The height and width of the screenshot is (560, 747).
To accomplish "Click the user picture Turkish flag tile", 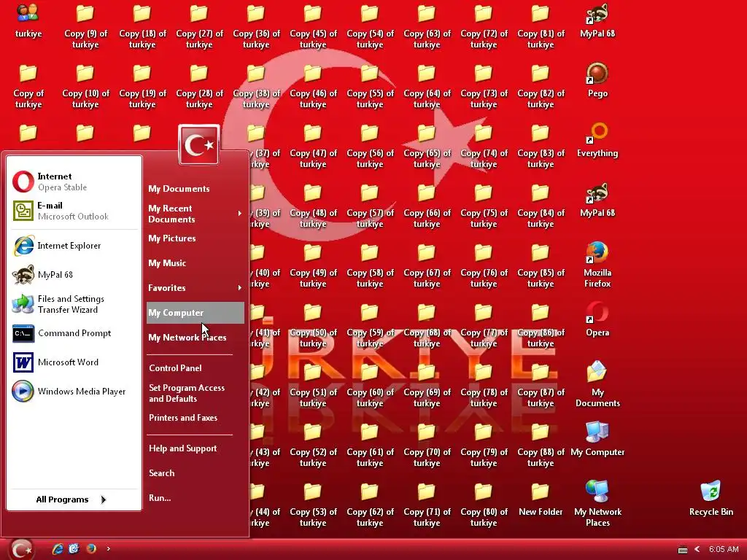I will (x=198, y=145).
